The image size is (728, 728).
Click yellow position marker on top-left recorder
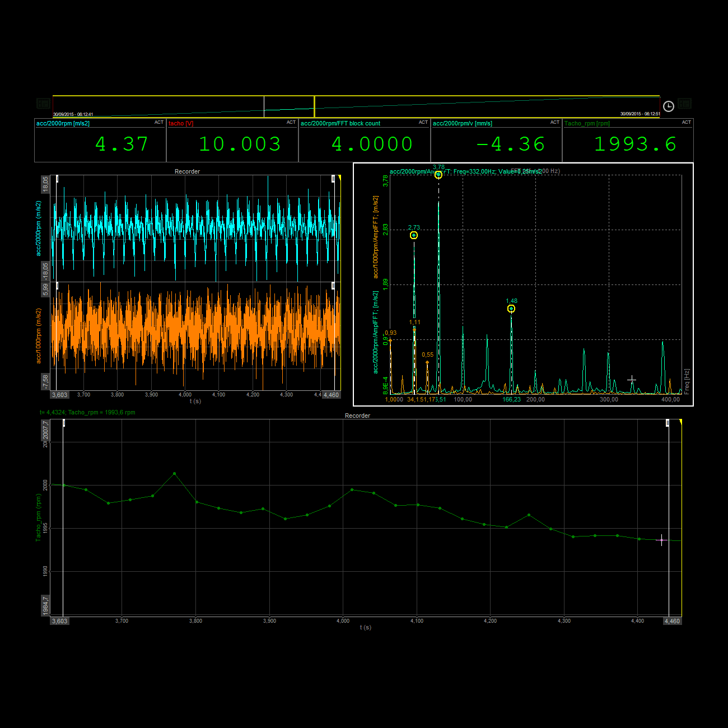pos(339,178)
